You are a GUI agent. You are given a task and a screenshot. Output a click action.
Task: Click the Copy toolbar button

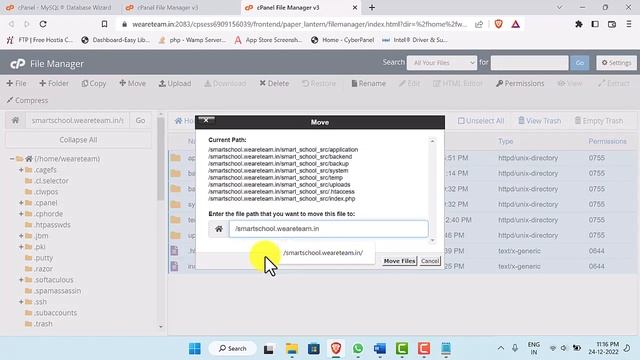[93, 83]
